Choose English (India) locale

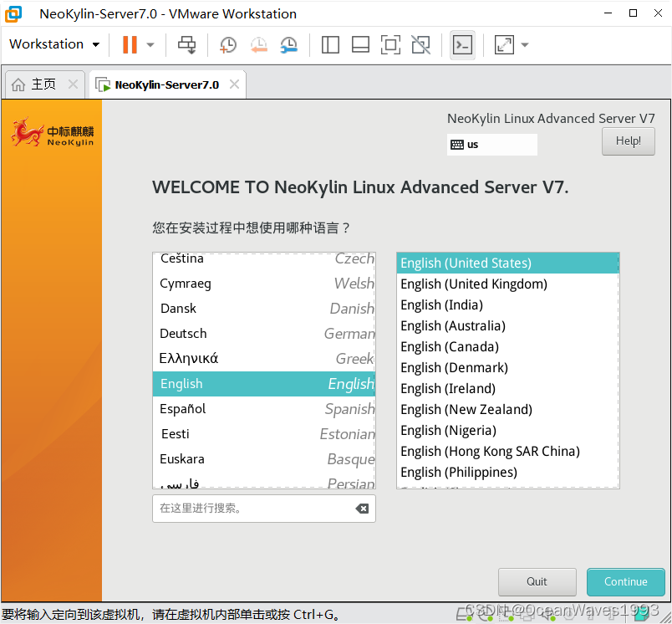point(508,305)
